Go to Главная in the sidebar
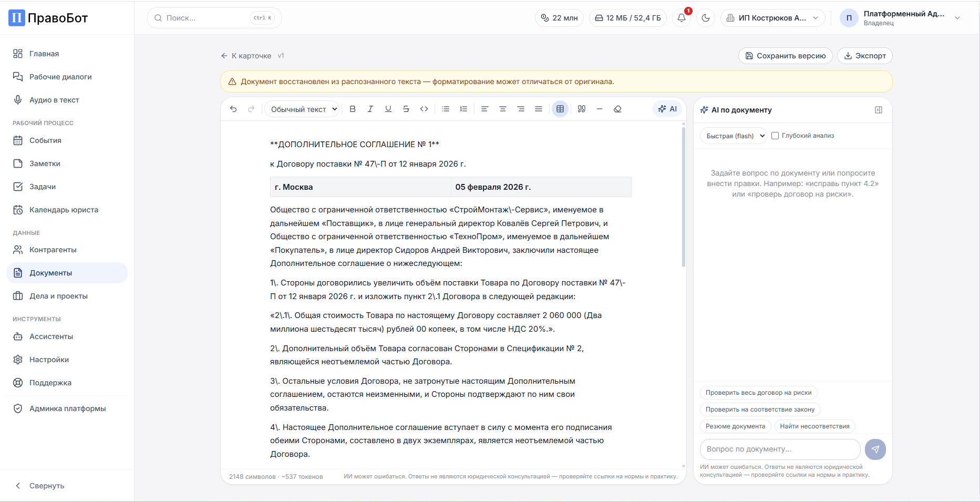 click(67, 54)
